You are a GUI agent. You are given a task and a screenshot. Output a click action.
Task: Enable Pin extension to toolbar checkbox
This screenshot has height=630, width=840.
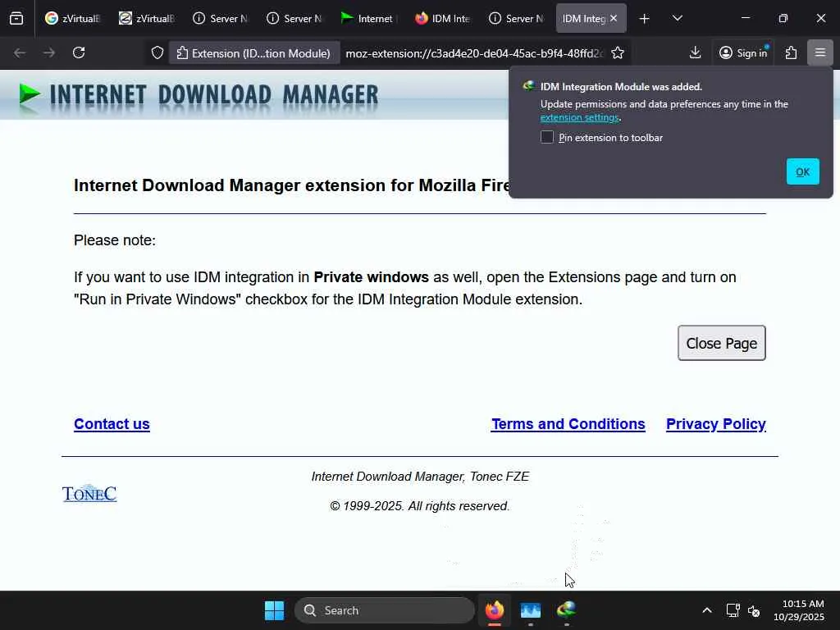(547, 137)
